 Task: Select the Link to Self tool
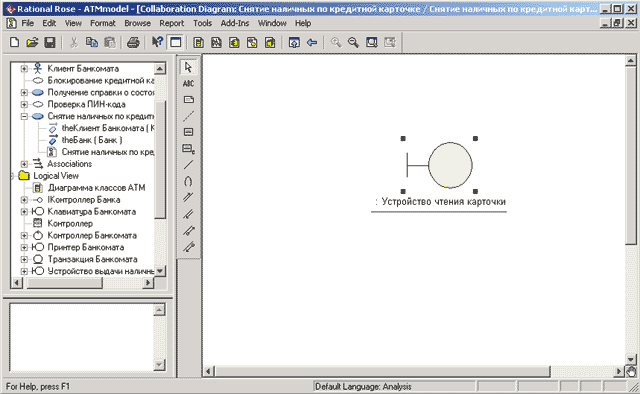(188, 181)
